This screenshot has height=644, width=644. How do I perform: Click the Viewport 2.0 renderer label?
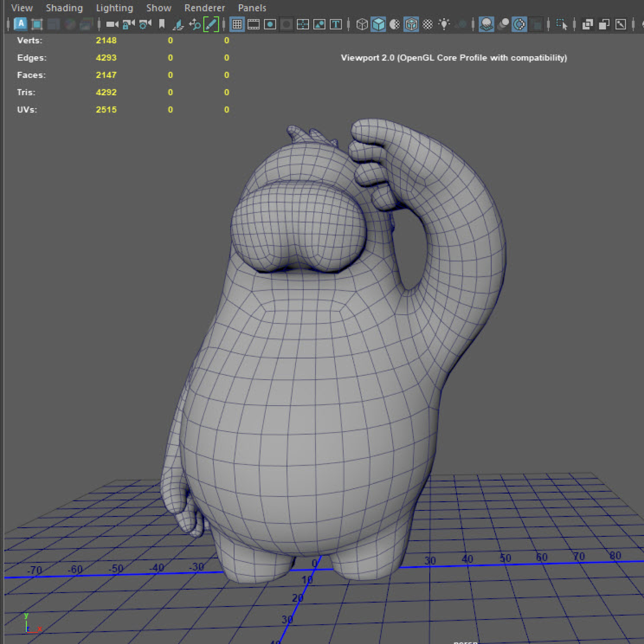pyautogui.click(x=454, y=58)
